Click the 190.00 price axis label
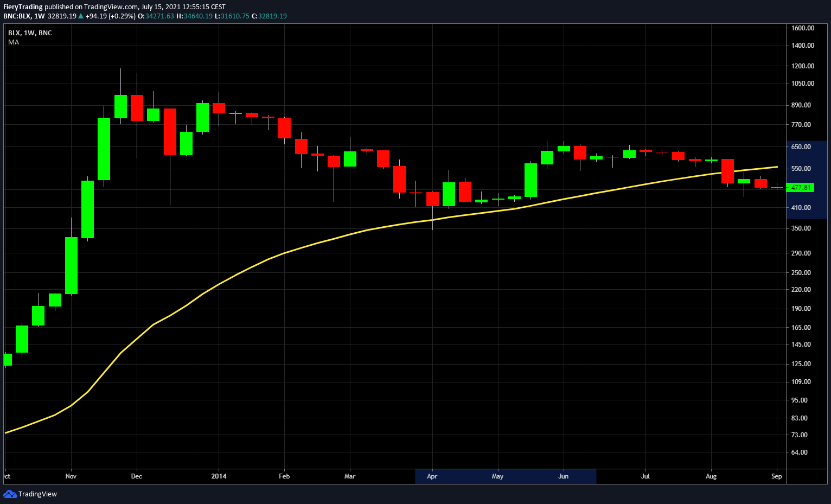831x504 pixels. 801,309
